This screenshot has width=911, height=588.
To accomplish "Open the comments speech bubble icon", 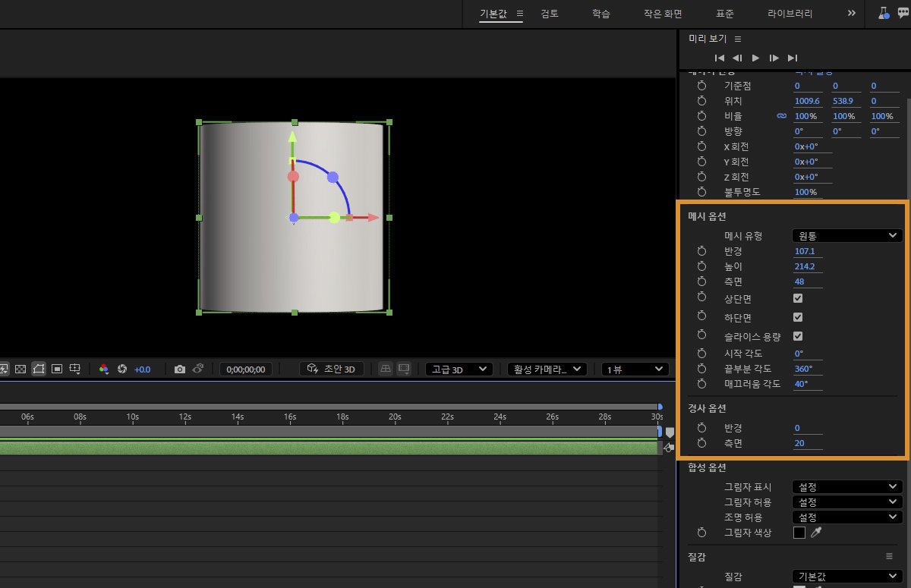I will [903, 14].
